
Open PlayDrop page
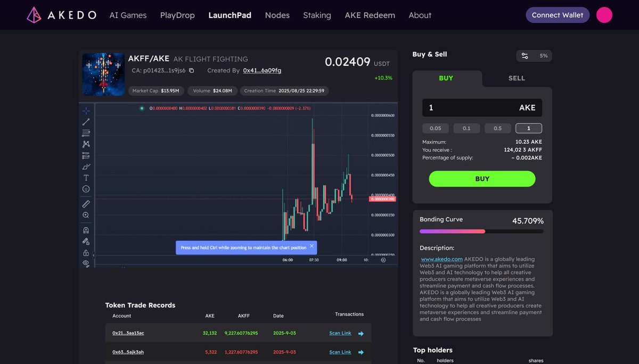tap(177, 15)
